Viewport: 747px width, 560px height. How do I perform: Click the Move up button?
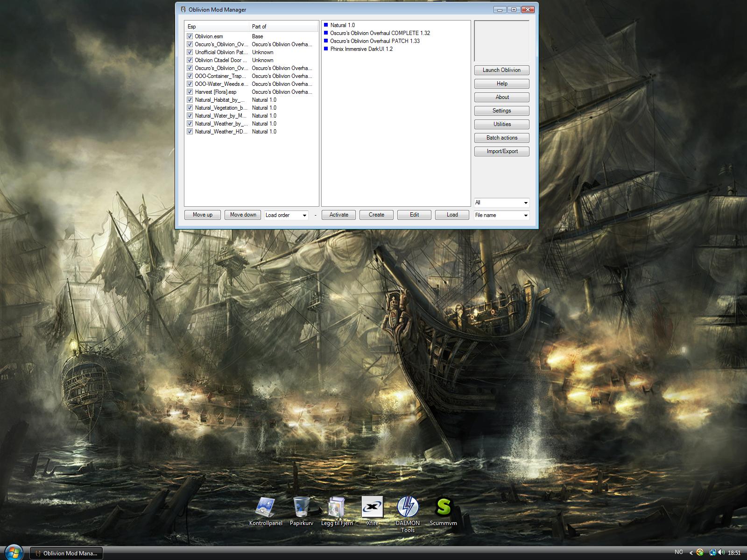click(x=203, y=215)
